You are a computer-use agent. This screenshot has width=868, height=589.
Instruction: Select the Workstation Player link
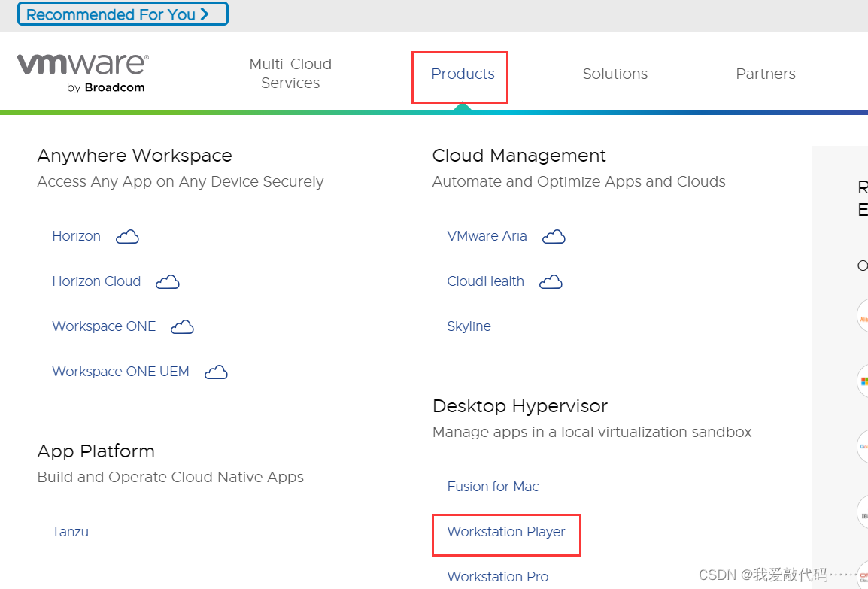tap(506, 532)
